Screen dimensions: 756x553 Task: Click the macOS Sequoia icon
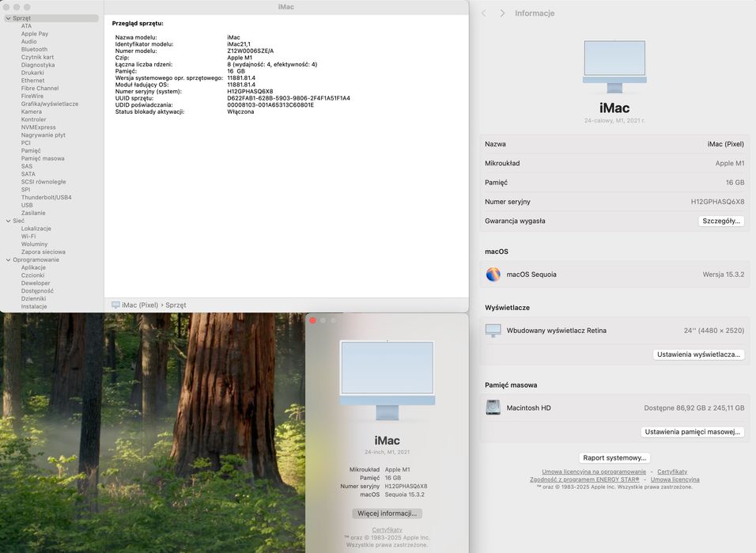pos(493,275)
